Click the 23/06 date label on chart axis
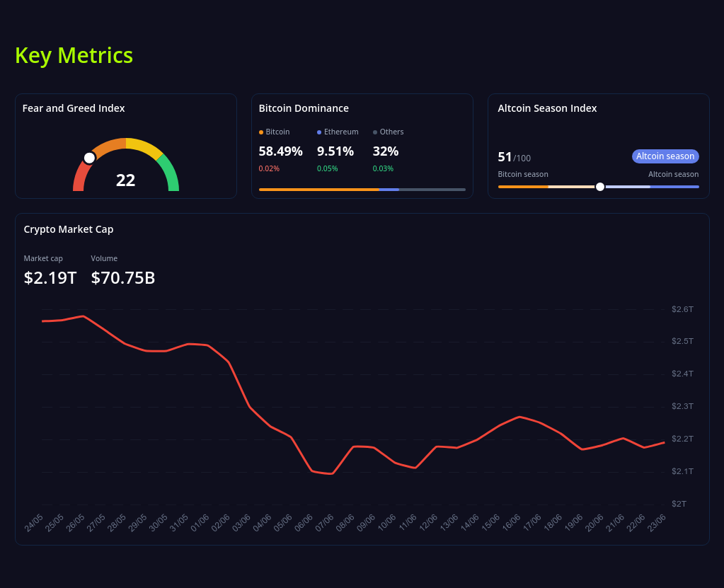 pyautogui.click(x=657, y=523)
